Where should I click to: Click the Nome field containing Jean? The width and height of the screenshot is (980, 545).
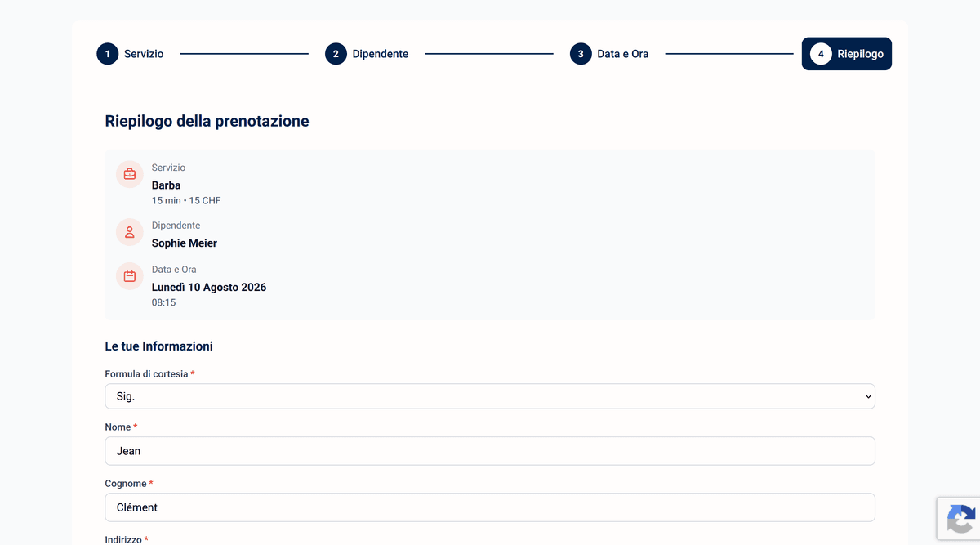(490, 451)
